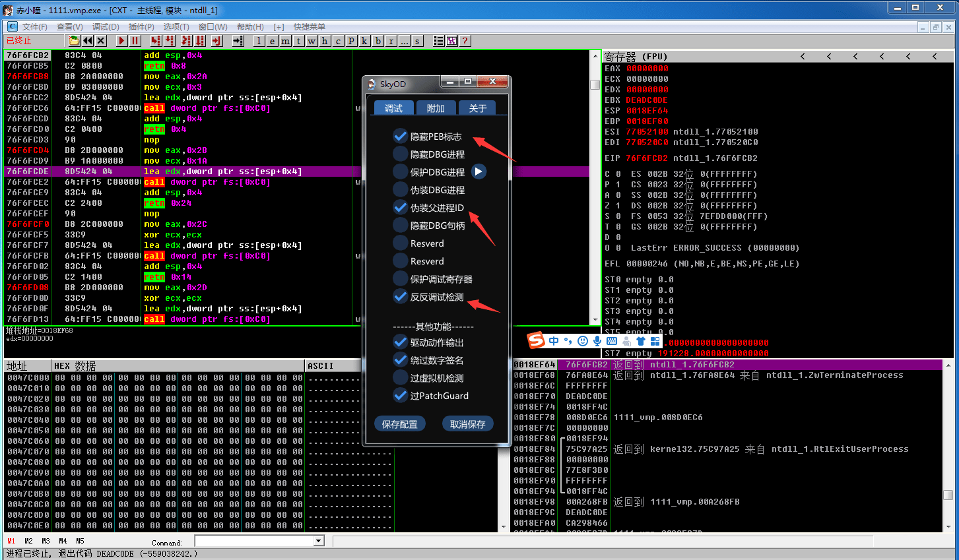
Task: Toggle the 绕过数字签名 checkbox
Action: click(x=400, y=359)
